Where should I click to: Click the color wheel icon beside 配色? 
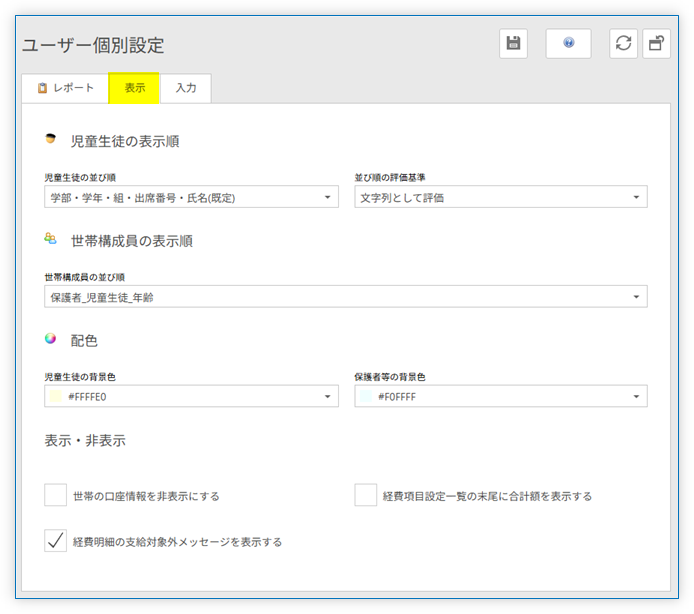50,339
